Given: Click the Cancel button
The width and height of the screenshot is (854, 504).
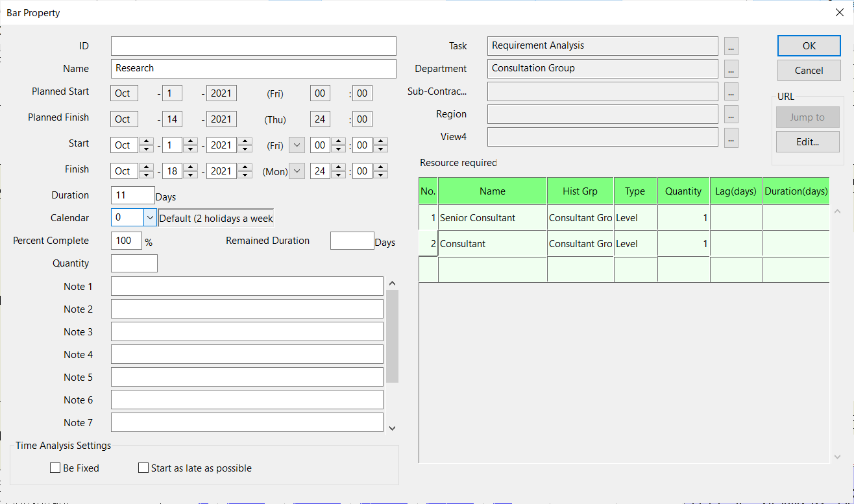Looking at the screenshot, I should 809,70.
